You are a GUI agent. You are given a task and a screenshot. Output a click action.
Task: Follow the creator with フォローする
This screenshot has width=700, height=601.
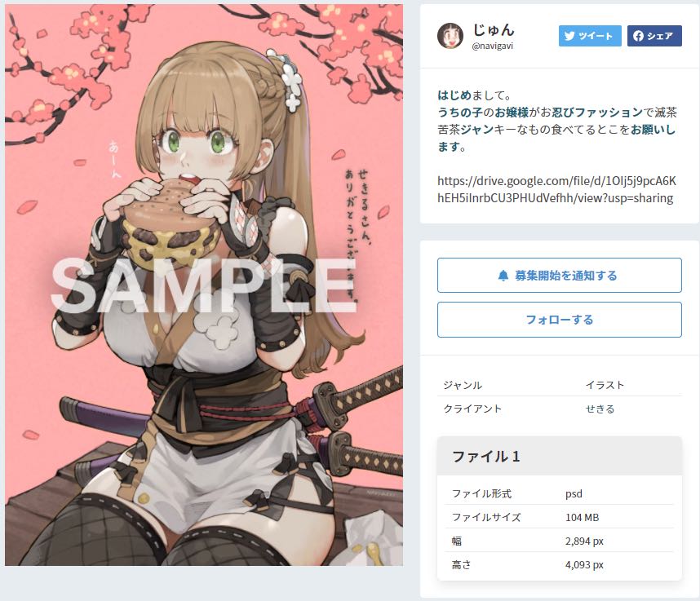tap(560, 320)
